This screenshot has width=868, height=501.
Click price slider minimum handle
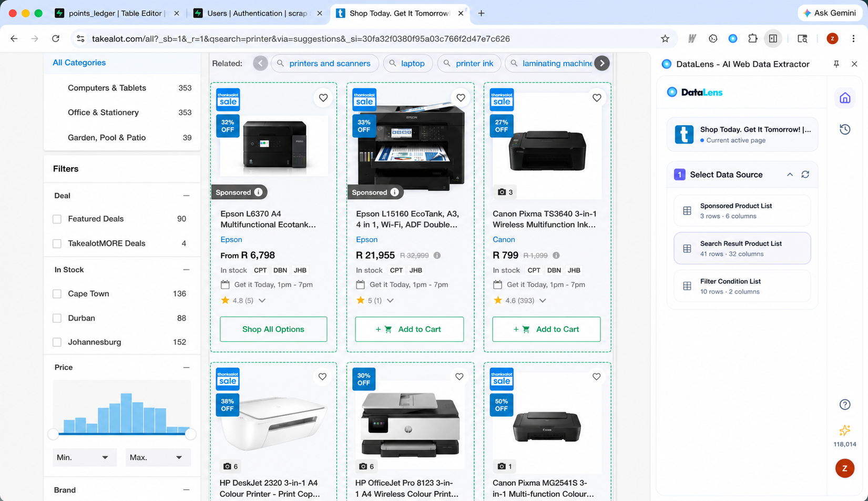click(53, 434)
